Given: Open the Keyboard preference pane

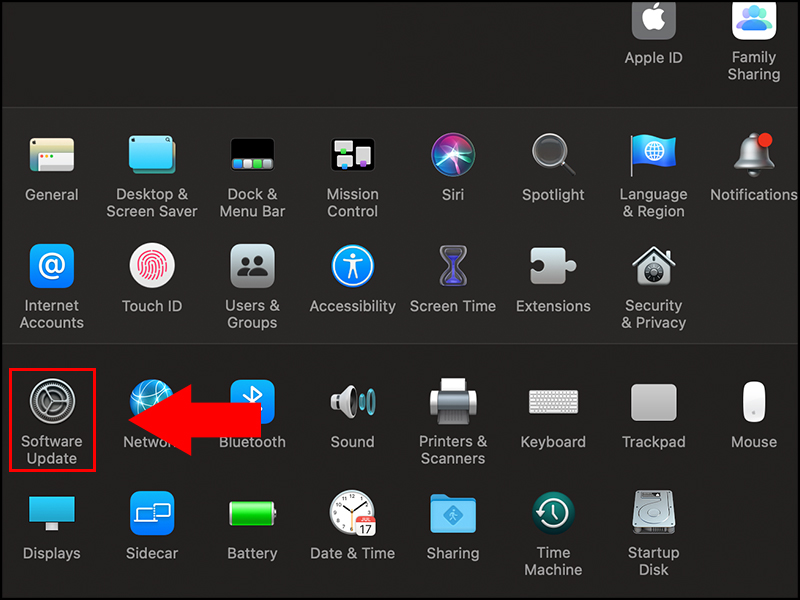Looking at the screenshot, I should tap(552, 400).
